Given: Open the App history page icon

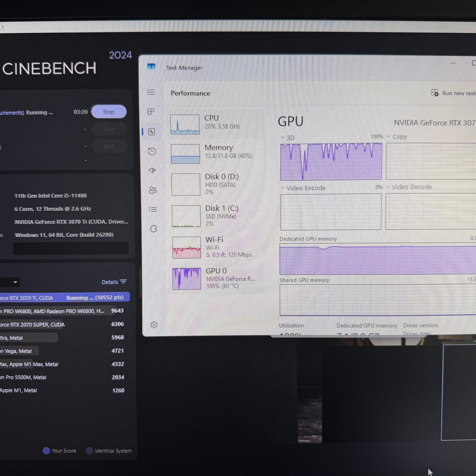Looking at the screenshot, I should pyautogui.click(x=152, y=151).
